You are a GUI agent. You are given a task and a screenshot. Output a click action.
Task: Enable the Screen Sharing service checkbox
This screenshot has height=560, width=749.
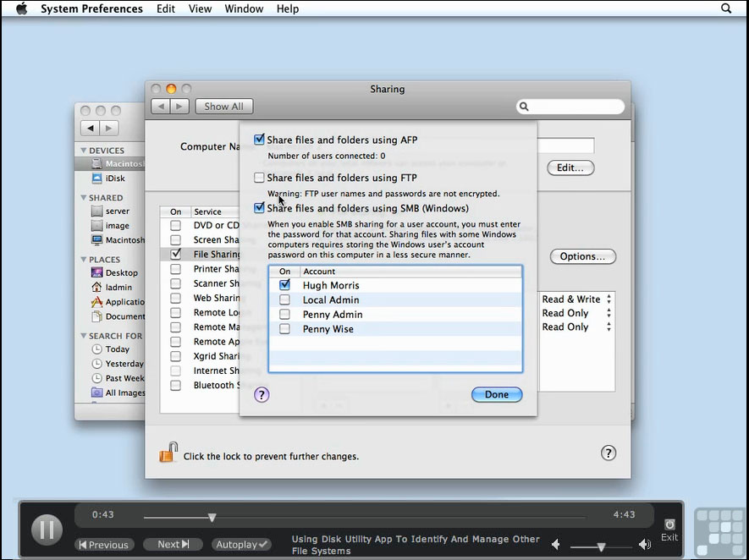(x=176, y=239)
